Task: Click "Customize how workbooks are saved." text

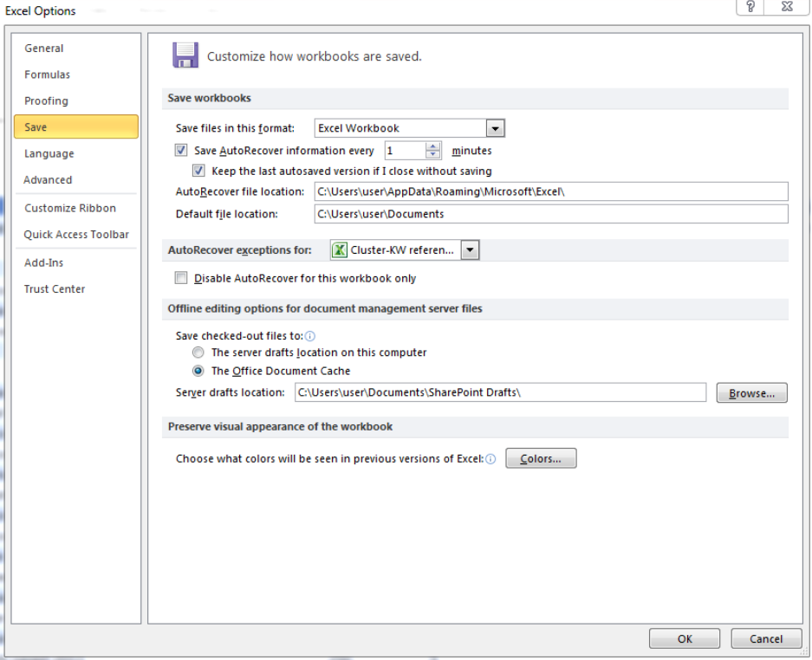Action: 315,56
